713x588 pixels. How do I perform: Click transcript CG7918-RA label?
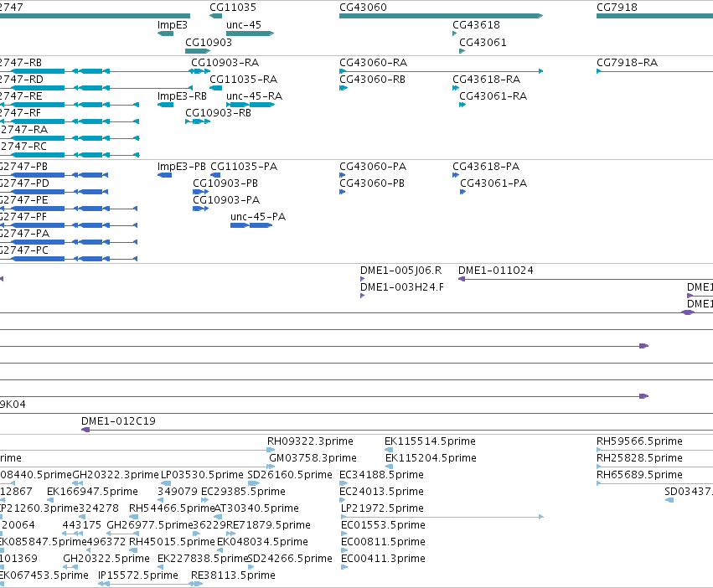click(627, 62)
